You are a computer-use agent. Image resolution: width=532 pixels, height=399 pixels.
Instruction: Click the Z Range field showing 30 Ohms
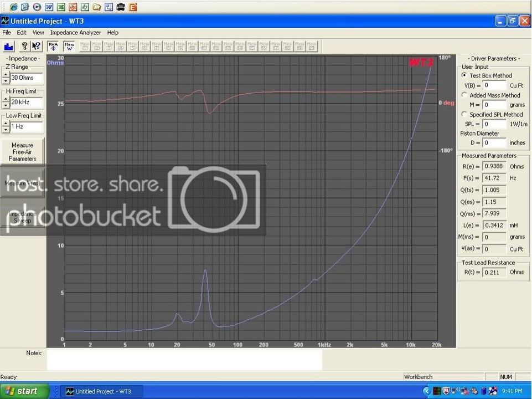coord(27,78)
